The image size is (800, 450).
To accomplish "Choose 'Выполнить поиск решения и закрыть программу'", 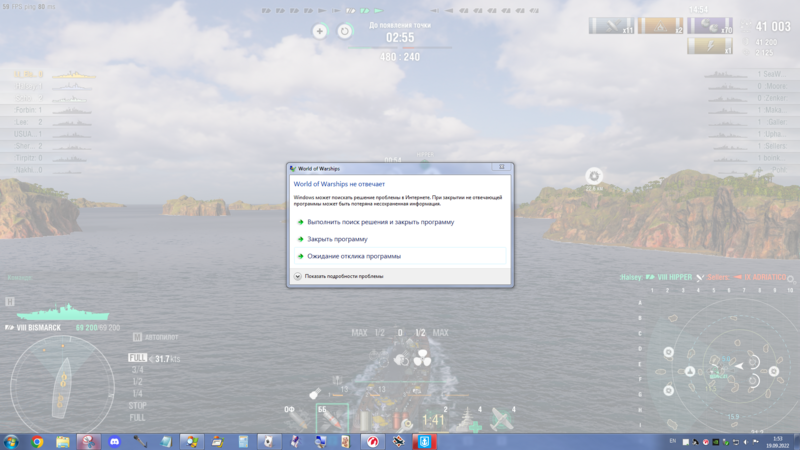I will point(381,222).
